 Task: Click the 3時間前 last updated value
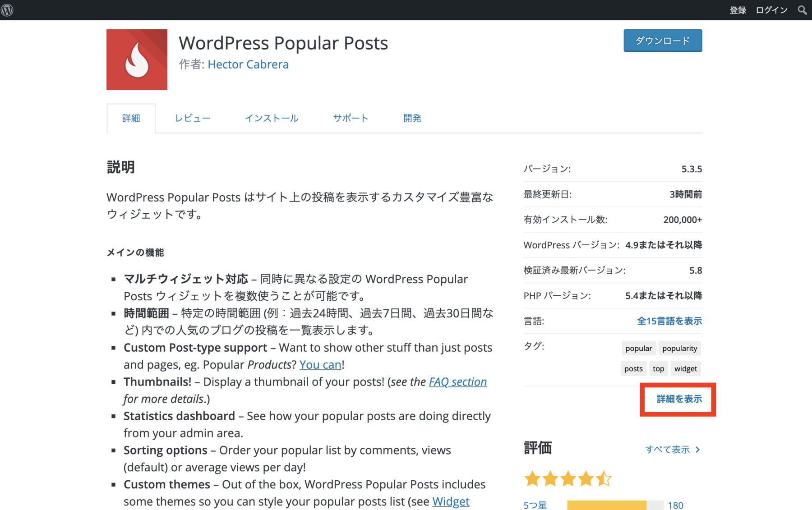(686, 194)
